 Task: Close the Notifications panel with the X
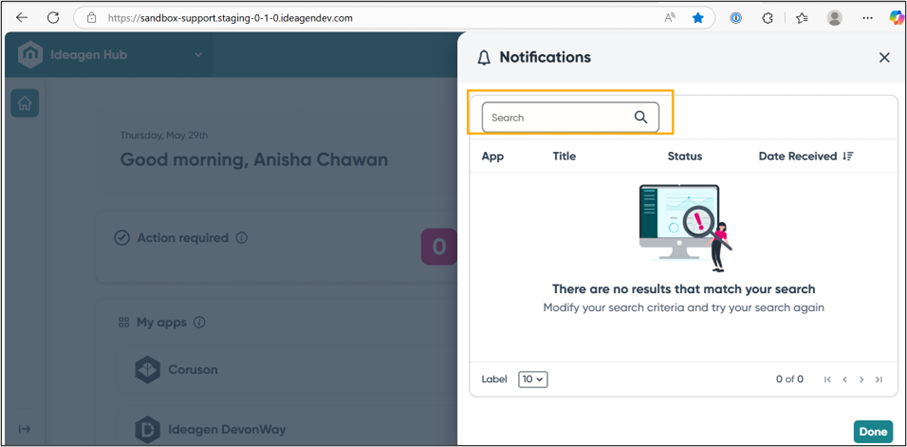click(x=884, y=58)
